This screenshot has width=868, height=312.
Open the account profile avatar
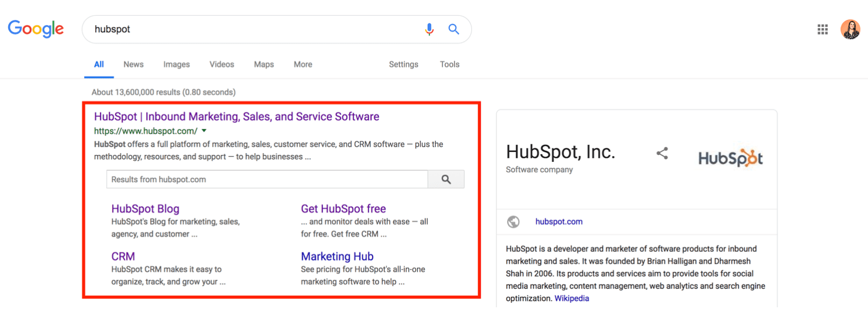tap(850, 29)
